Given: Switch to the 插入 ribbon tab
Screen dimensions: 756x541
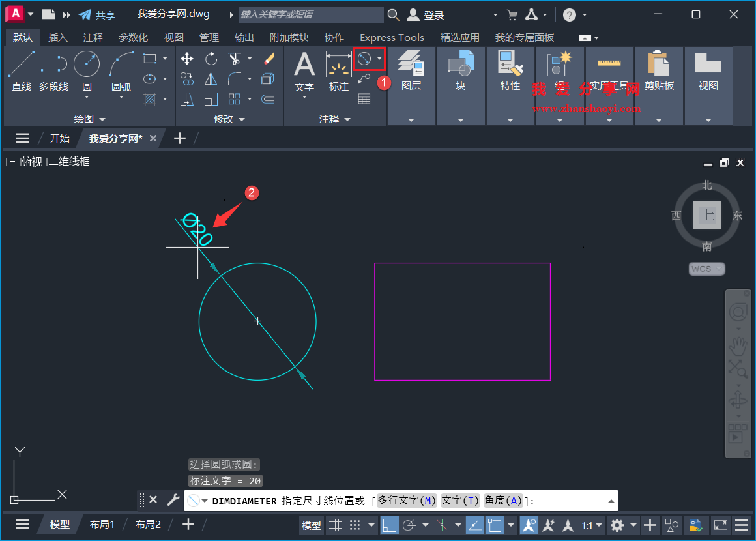Looking at the screenshot, I should click(x=57, y=37).
